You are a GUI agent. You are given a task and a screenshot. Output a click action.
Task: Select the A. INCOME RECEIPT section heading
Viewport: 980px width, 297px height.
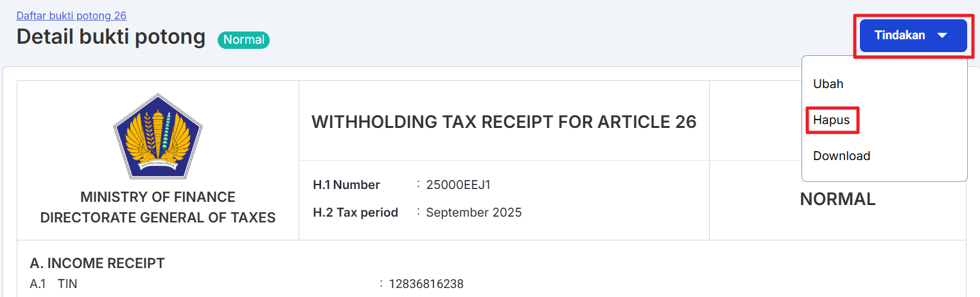(97, 263)
